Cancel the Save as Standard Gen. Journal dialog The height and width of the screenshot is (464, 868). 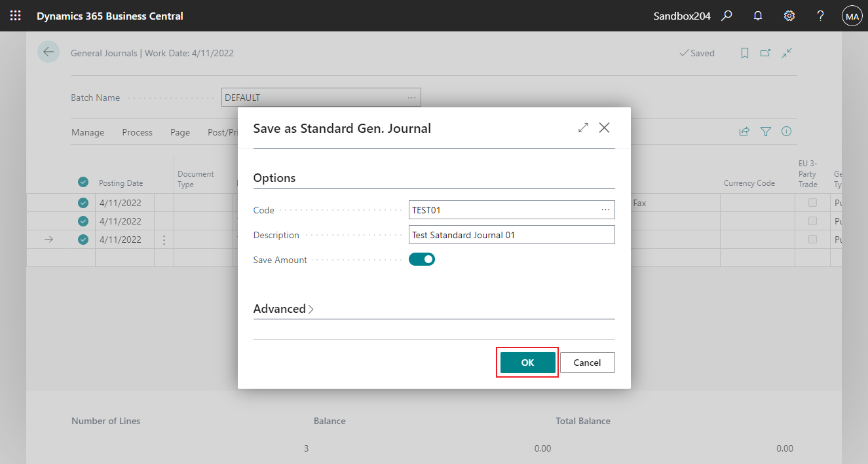[587, 362]
